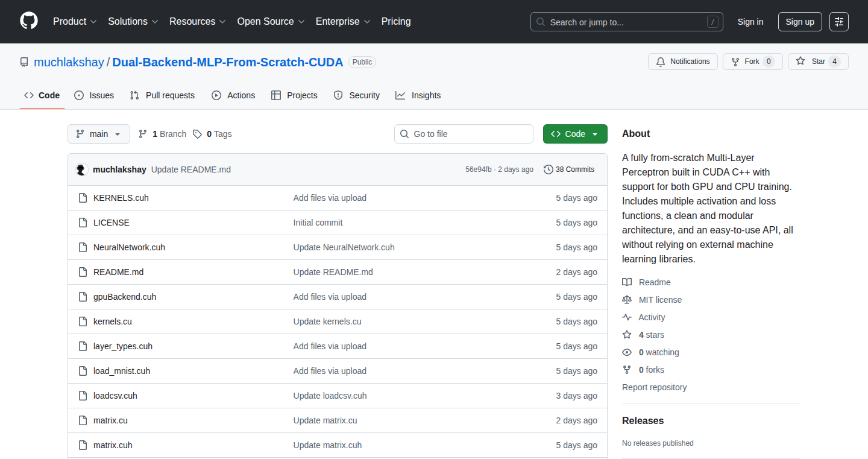Focus the Search or jump to field
This screenshot has width=868, height=459.
(627, 22)
